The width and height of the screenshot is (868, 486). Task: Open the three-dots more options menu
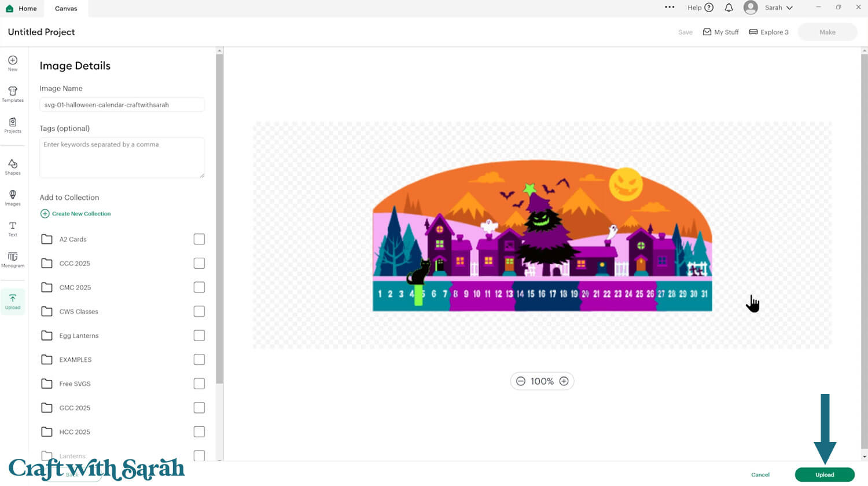click(x=670, y=8)
